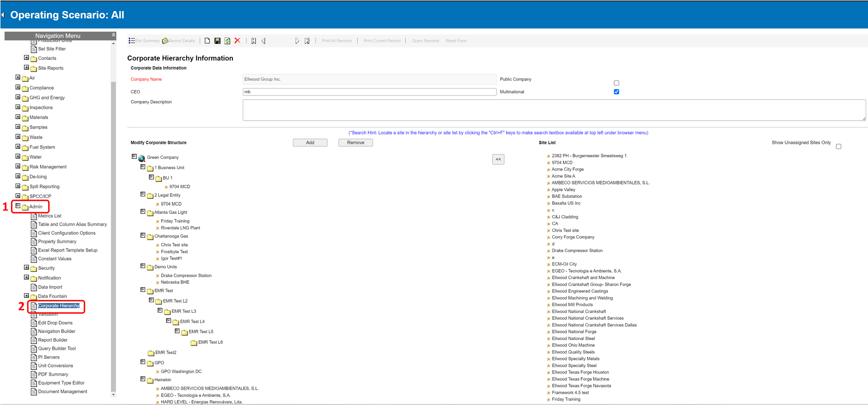This screenshot has height=405, width=868.
Task: Delete record using the red X icon
Action: click(238, 41)
